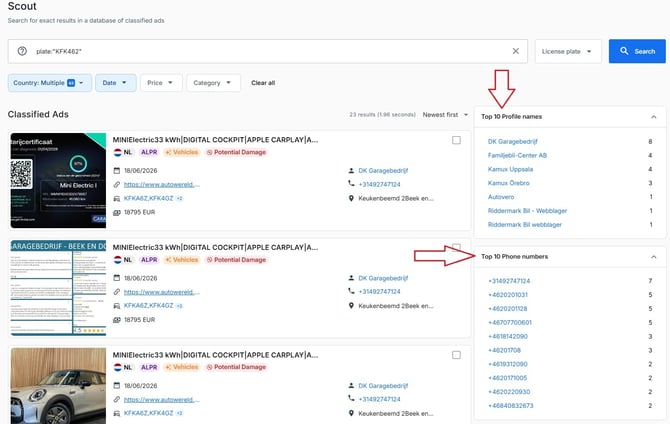Collapse the Top 10 Profile names panel
Viewport: 670px width, 424px height.
coord(653,117)
